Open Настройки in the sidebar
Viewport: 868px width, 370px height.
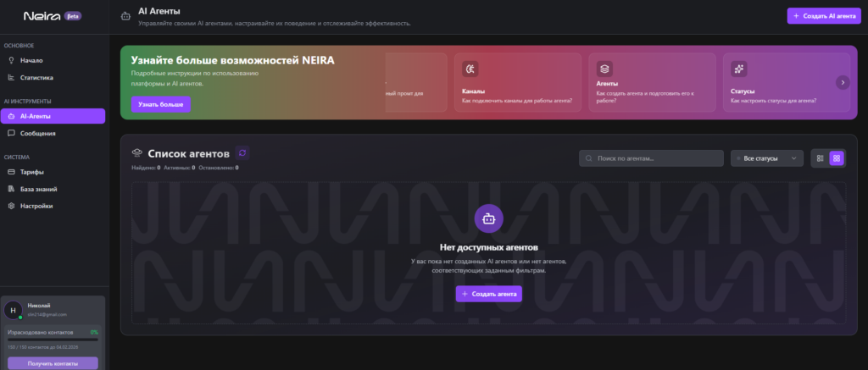[x=53, y=206]
